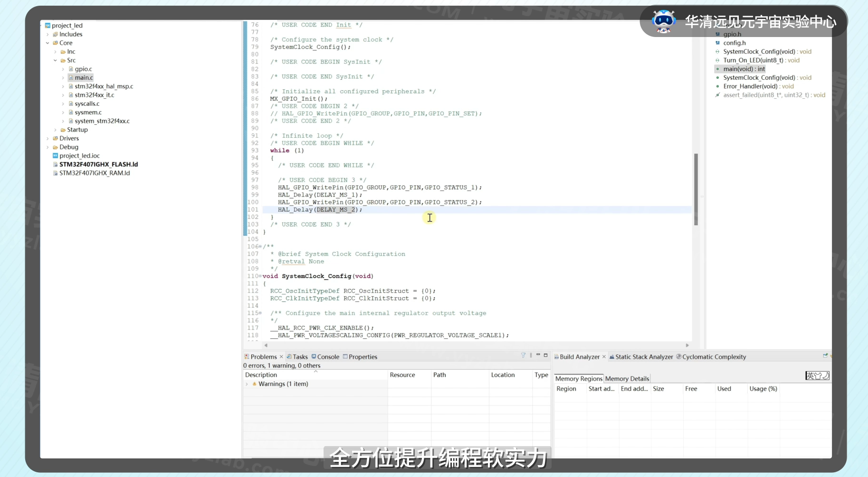Click the editor horizontal scroll left arrow
Screen dimensions: 868x477
click(266, 346)
